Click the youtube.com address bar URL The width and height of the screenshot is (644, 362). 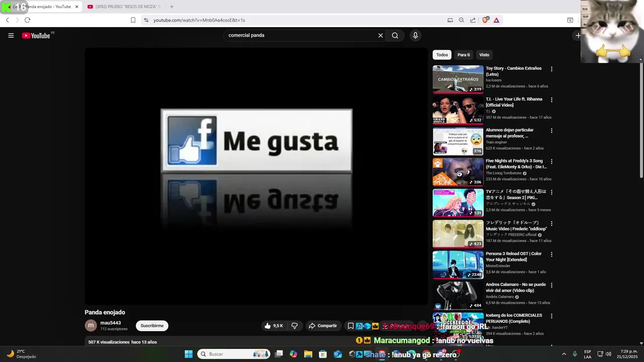coord(199,20)
